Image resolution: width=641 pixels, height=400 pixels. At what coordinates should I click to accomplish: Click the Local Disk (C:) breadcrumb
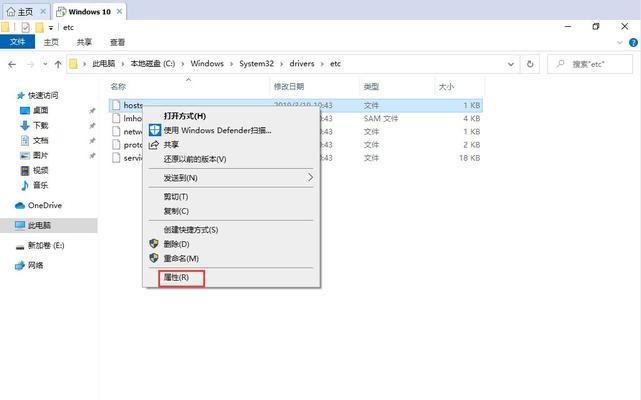[x=153, y=64]
